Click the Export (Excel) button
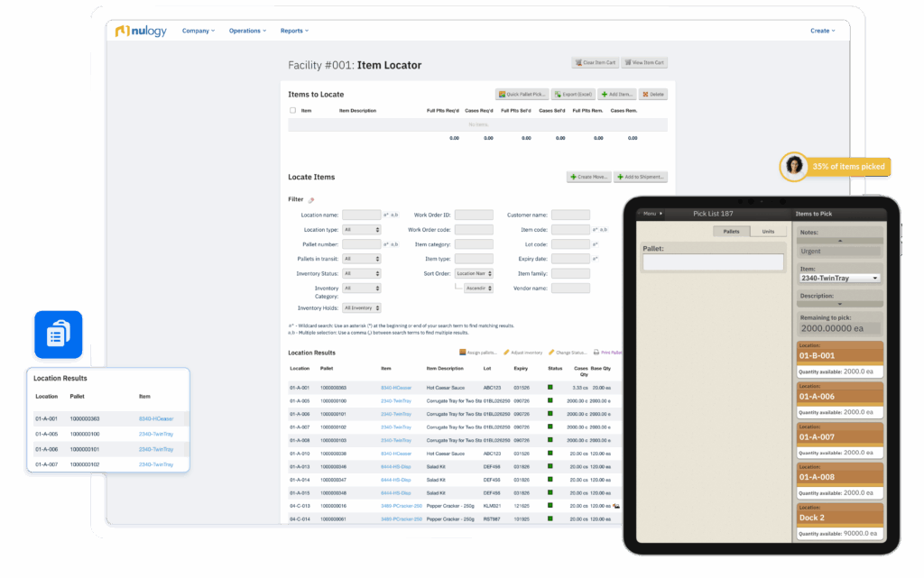 573,94
